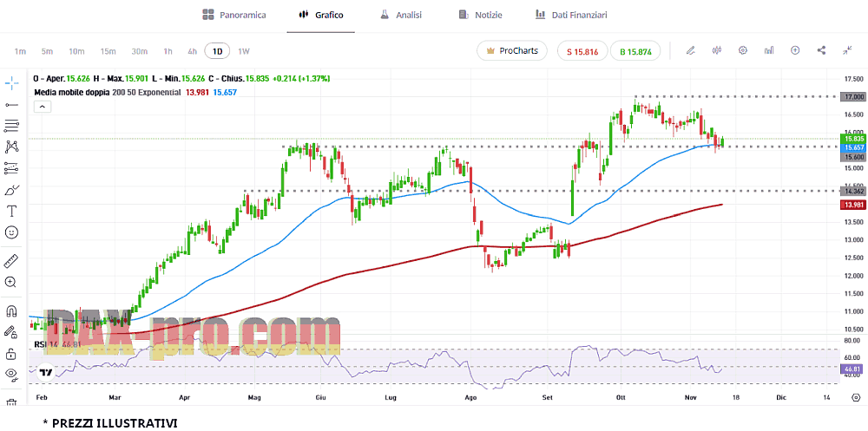Click the gray 15.600 level label

tap(854, 157)
